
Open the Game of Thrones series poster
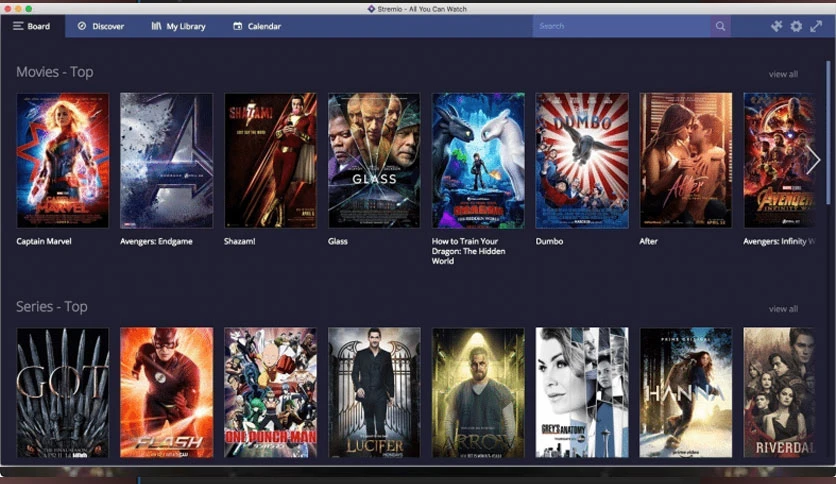[62, 392]
